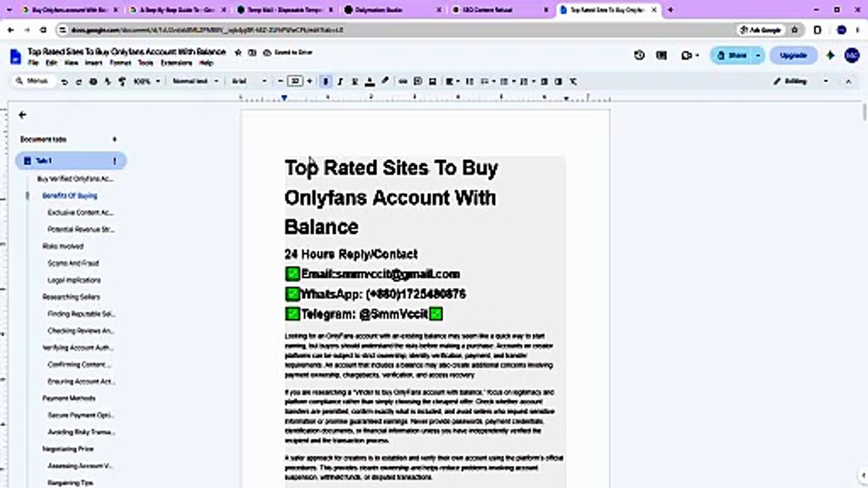This screenshot has height=488, width=868.
Task: Open the comments panel icon
Action: [662, 56]
